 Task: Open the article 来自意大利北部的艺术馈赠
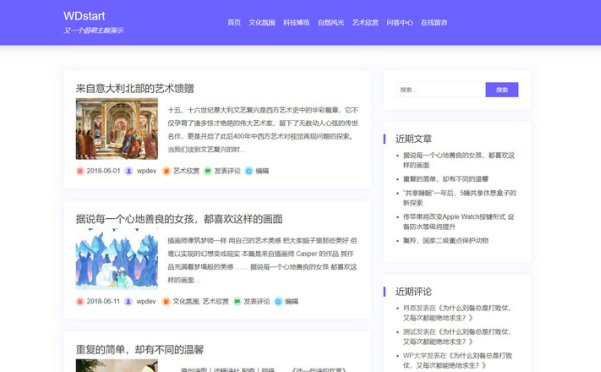point(135,88)
